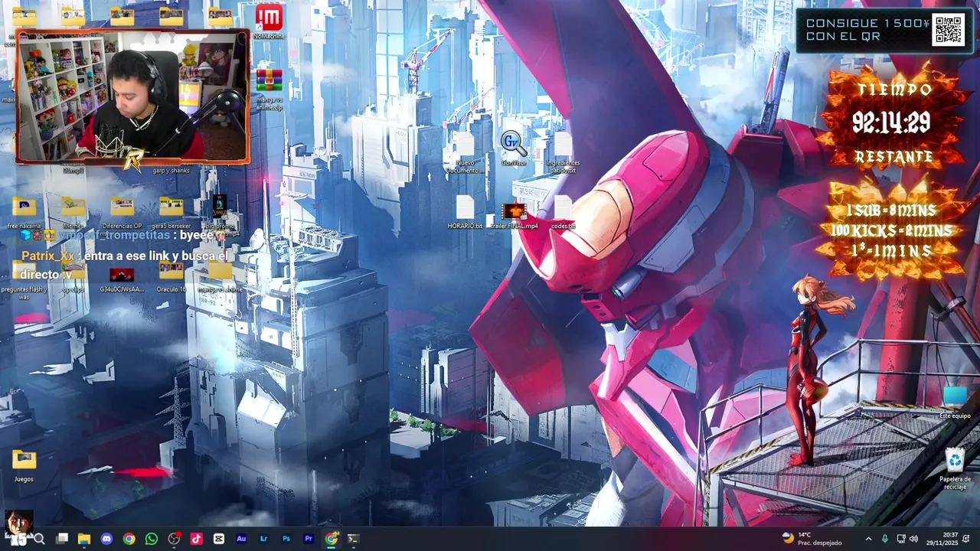Open Task View in taskbar

point(62,539)
